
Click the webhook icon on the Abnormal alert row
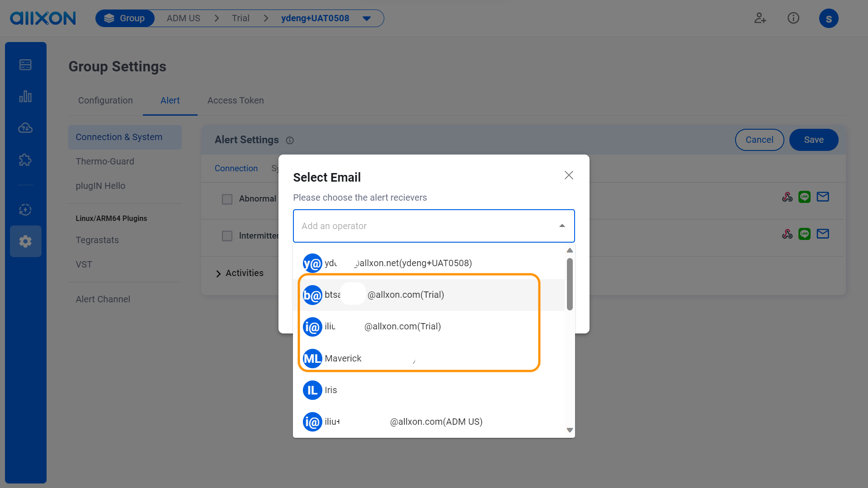click(x=788, y=197)
